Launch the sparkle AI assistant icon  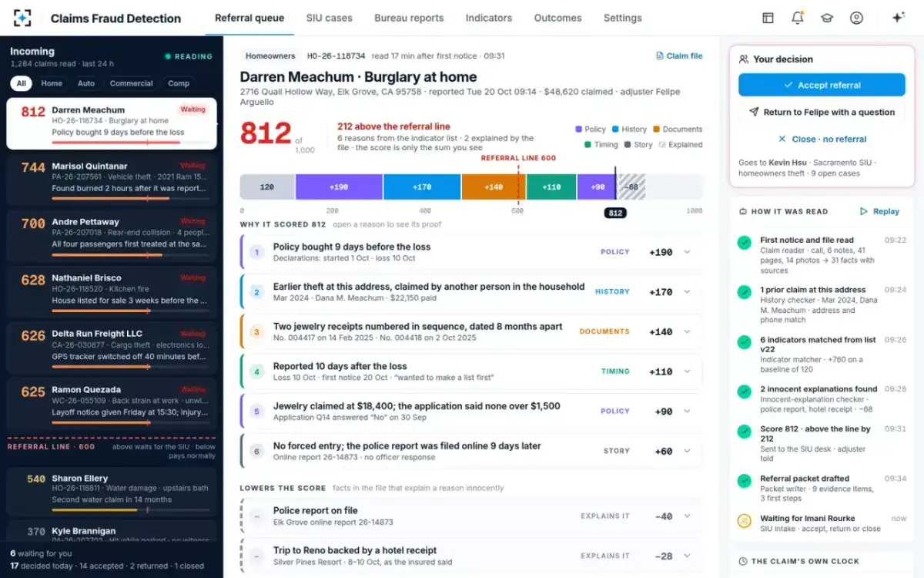click(898, 18)
